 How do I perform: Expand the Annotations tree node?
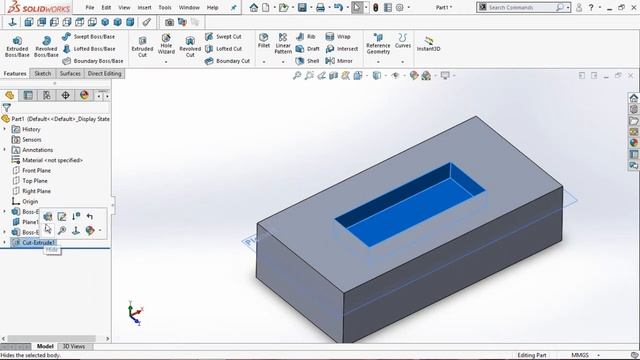click(x=4, y=150)
